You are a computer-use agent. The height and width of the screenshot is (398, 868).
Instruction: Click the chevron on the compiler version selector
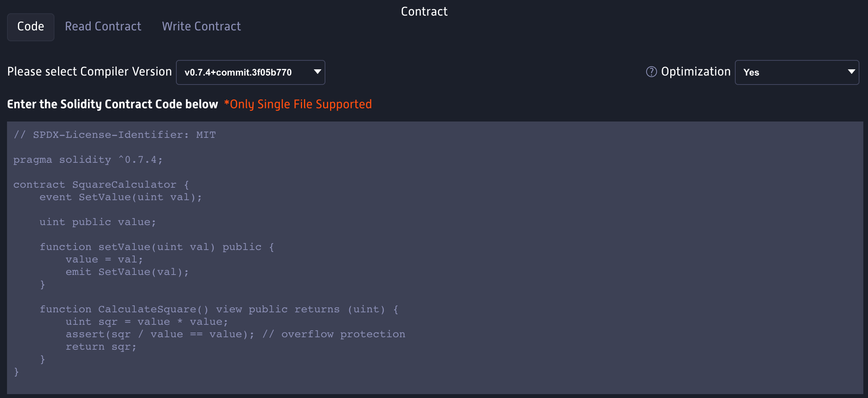(x=317, y=72)
